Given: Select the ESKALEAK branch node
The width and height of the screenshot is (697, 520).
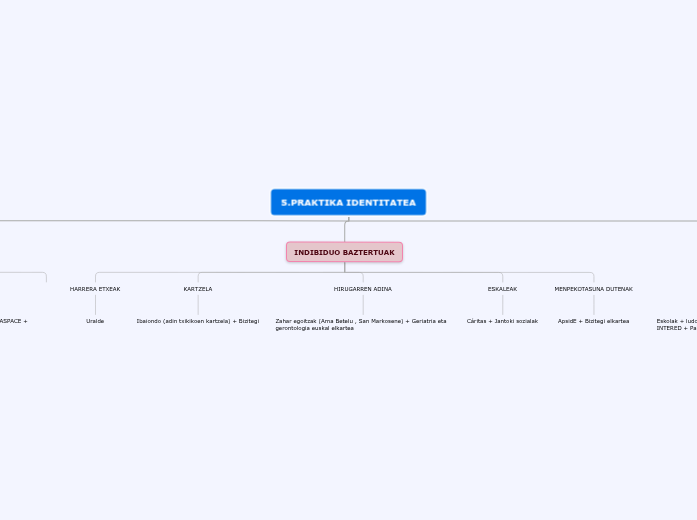Looking at the screenshot, I should (x=502, y=289).
